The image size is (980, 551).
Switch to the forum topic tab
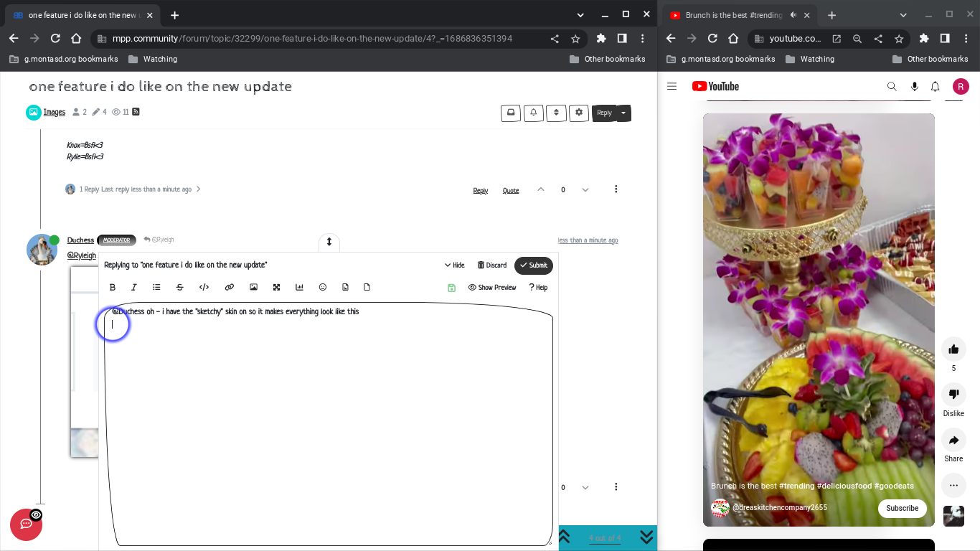[83, 15]
